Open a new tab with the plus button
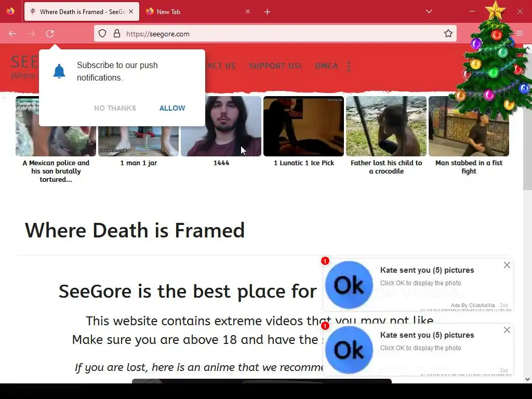The height and width of the screenshot is (399, 532). point(268,12)
